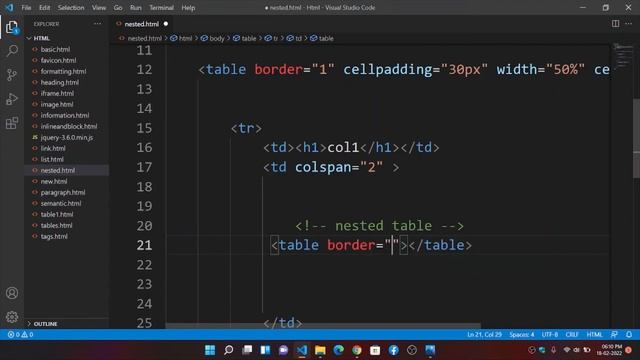Image resolution: width=640 pixels, height=360 pixels.
Task: Collapse the HTML folder section
Action: (67, 38)
